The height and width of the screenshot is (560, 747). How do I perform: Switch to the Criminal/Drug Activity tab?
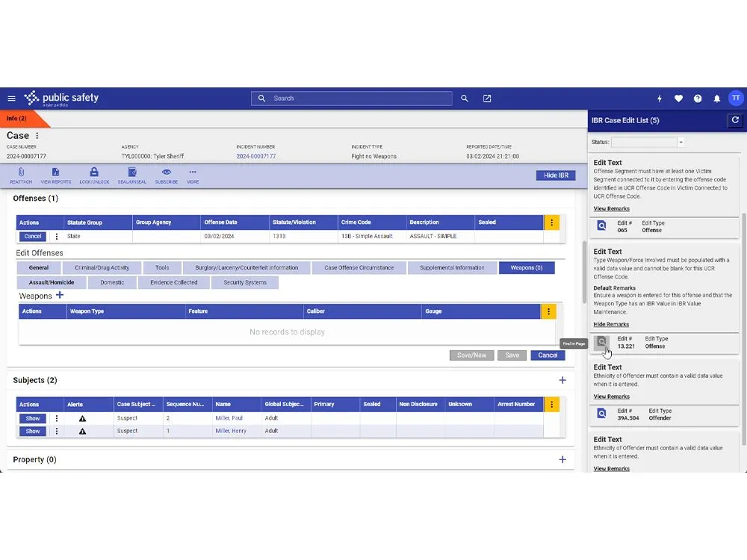101,267
